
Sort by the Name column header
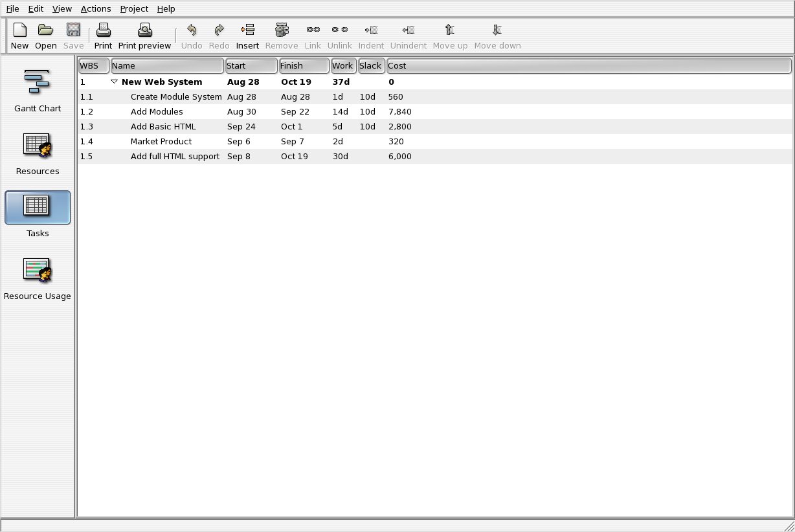[167, 65]
